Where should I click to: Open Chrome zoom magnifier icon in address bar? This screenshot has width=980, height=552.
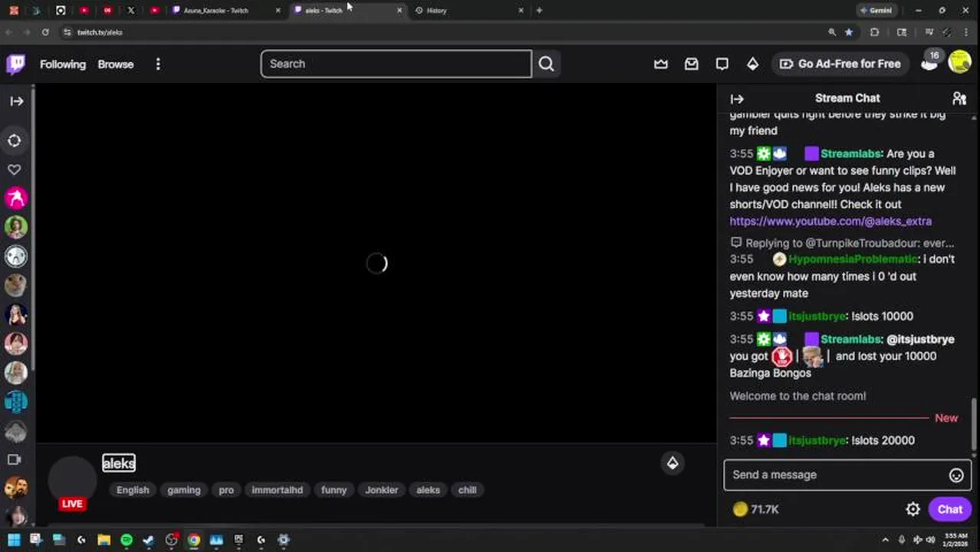831,32
